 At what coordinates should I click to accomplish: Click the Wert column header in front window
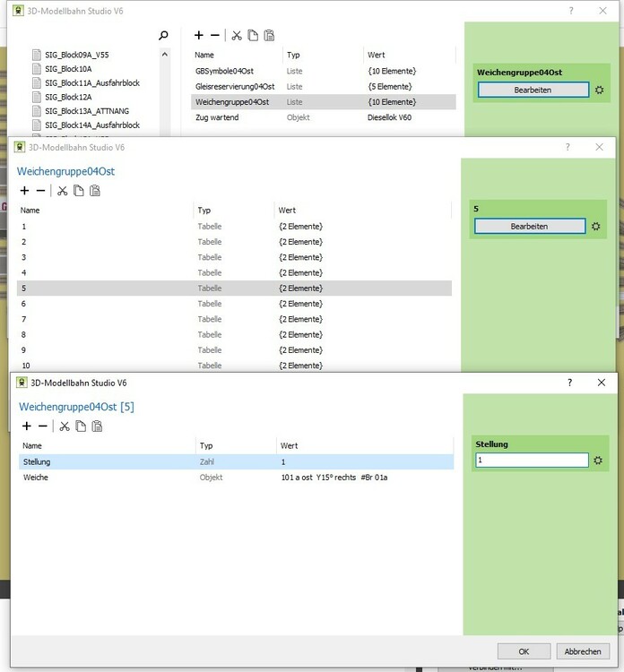[289, 445]
